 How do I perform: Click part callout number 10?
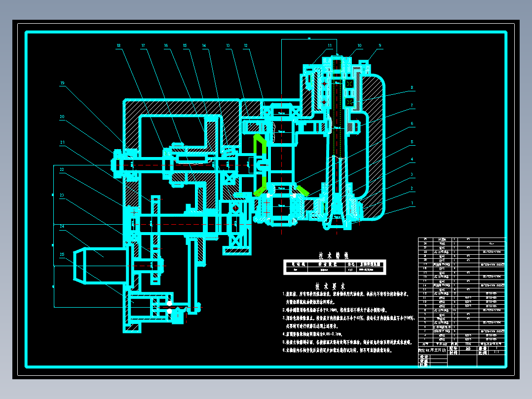pos(359,45)
